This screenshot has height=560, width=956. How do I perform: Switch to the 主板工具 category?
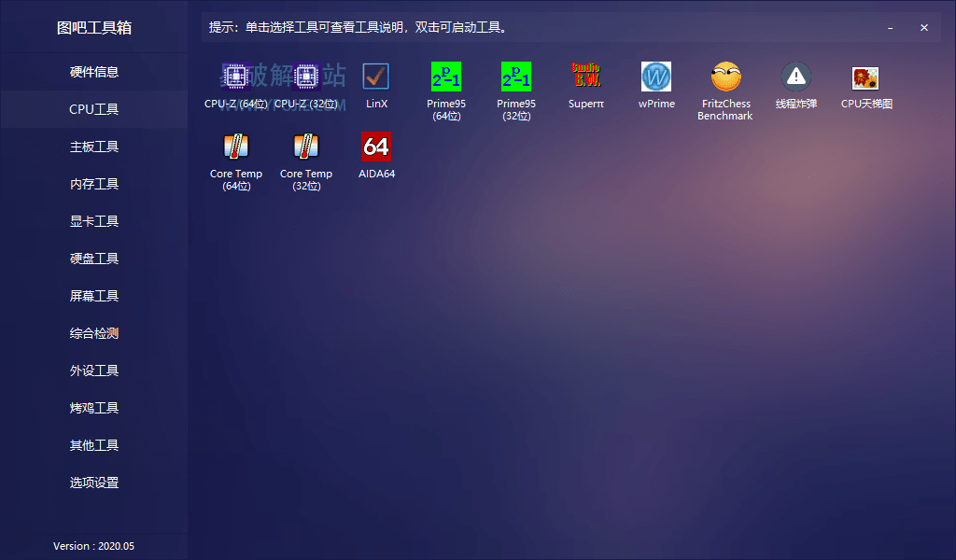coord(94,147)
